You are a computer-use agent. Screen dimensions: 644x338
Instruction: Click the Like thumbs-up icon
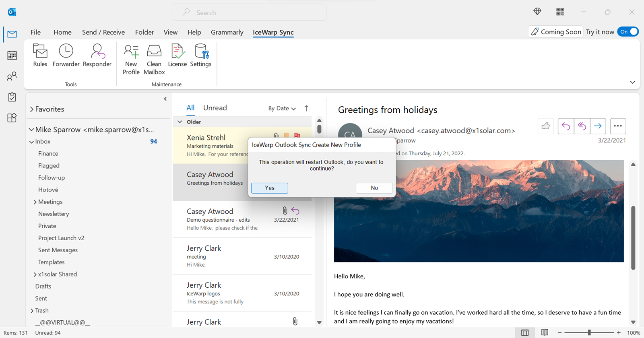(546, 126)
